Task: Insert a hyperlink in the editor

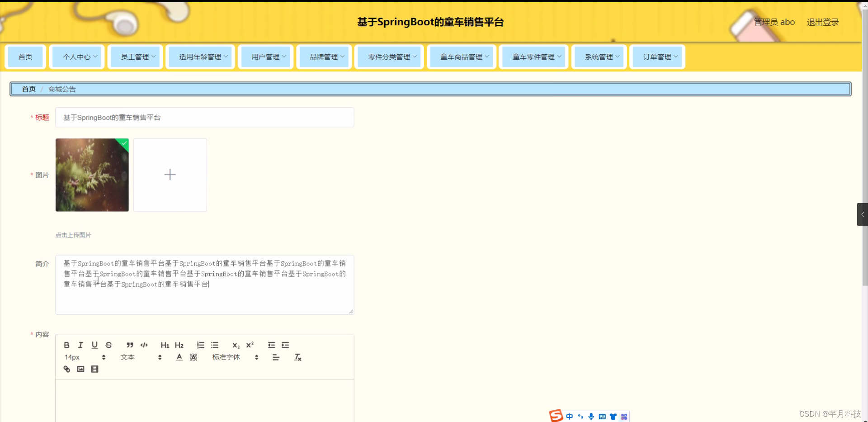Action: tap(66, 369)
